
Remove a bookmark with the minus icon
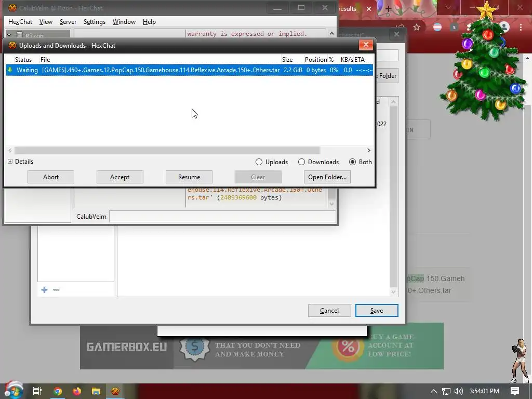(56, 289)
